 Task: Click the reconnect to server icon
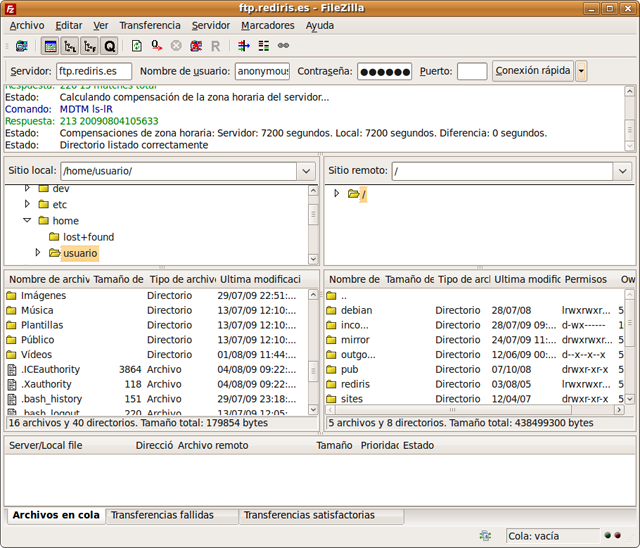215,46
